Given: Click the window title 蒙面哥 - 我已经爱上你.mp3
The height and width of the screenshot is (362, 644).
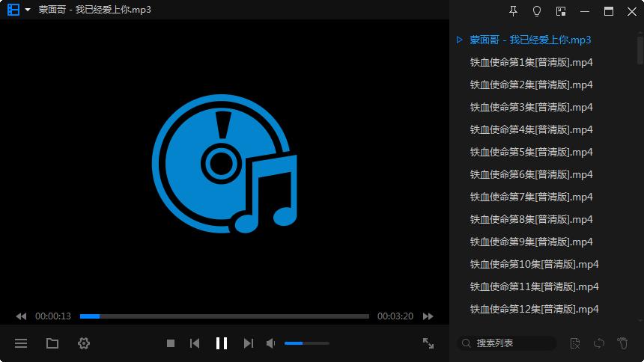Looking at the screenshot, I should tap(95, 10).
